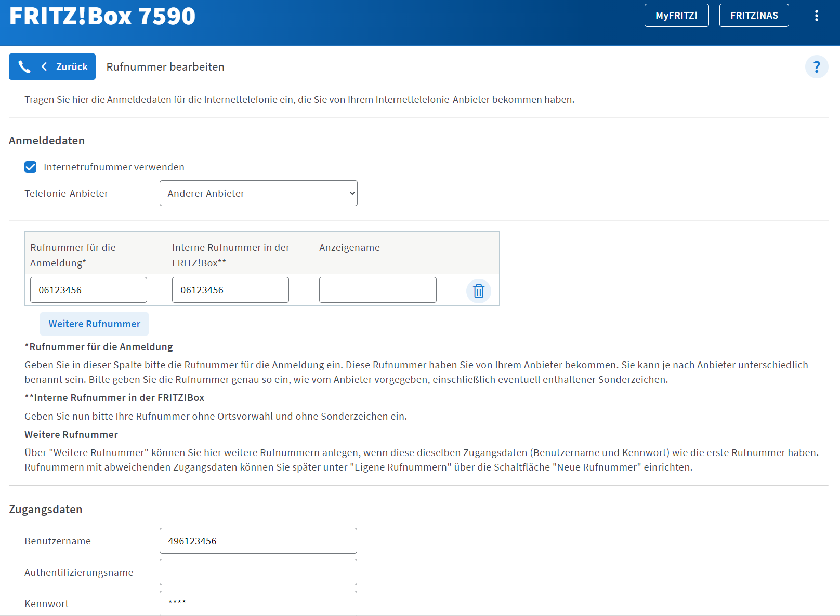This screenshot has width=840, height=616.
Task: Click the Anzeigename column header
Action: (x=349, y=248)
